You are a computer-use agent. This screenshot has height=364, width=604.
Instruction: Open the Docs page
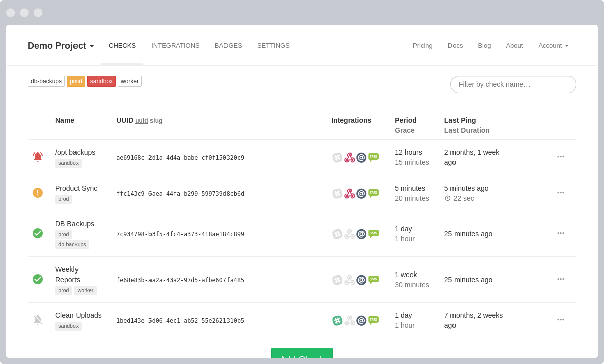455,46
